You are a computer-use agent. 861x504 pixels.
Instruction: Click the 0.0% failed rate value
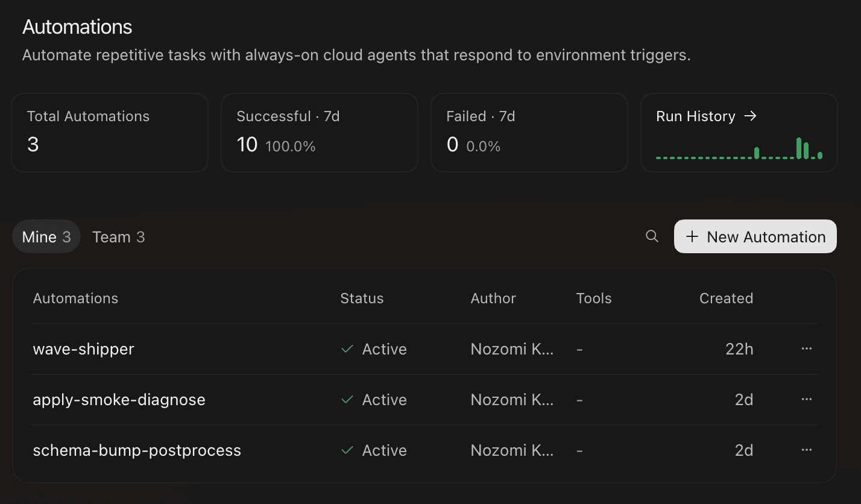coord(484,146)
